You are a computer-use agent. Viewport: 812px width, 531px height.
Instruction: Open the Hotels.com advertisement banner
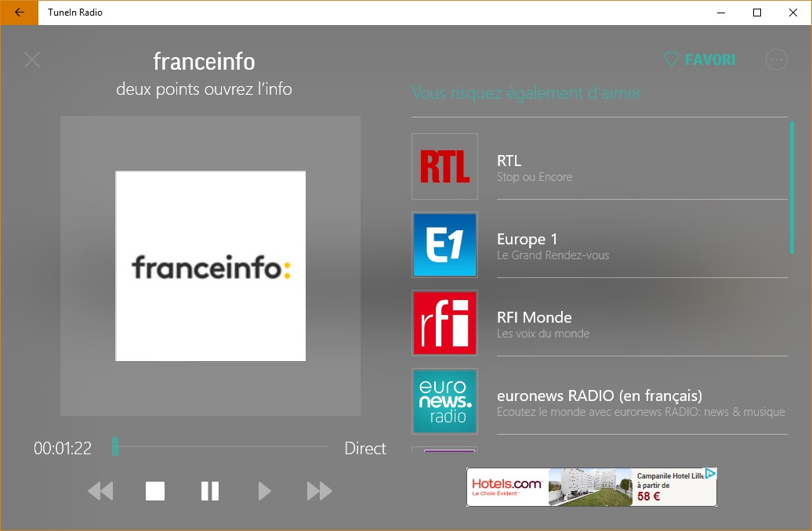[x=592, y=487]
